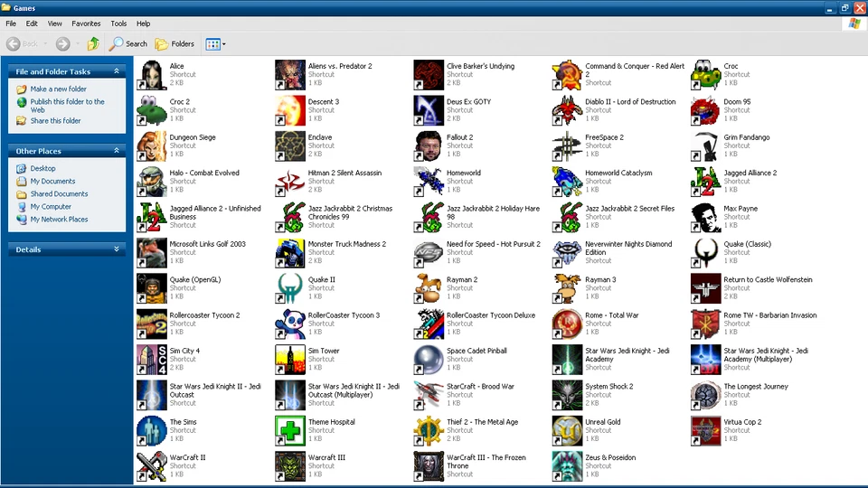
Task: Click the StarCraft - Brood War icon
Action: tap(429, 395)
